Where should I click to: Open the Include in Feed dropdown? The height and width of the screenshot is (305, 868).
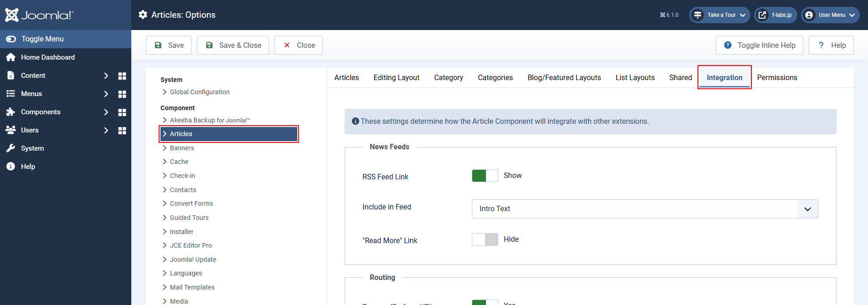645,209
